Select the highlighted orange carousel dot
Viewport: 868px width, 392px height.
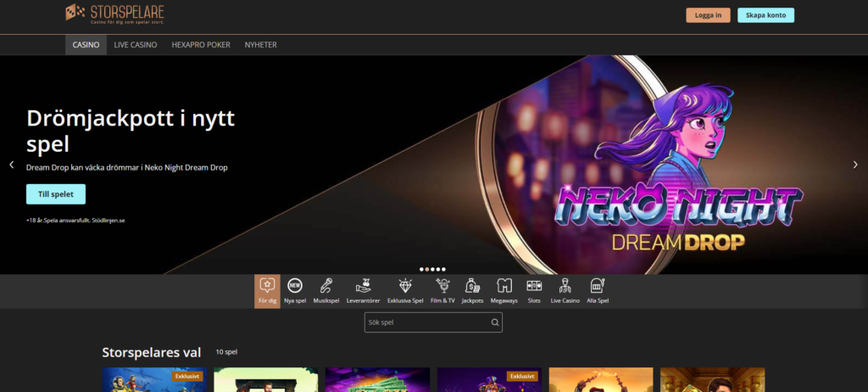click(x=427, y=270)
